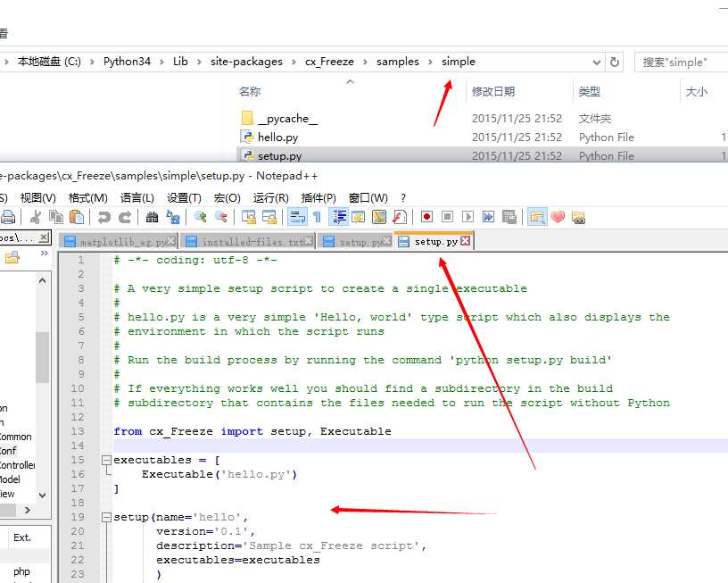Close the side panel's ocs\... tab
The image size is (728, 583).
44,237
